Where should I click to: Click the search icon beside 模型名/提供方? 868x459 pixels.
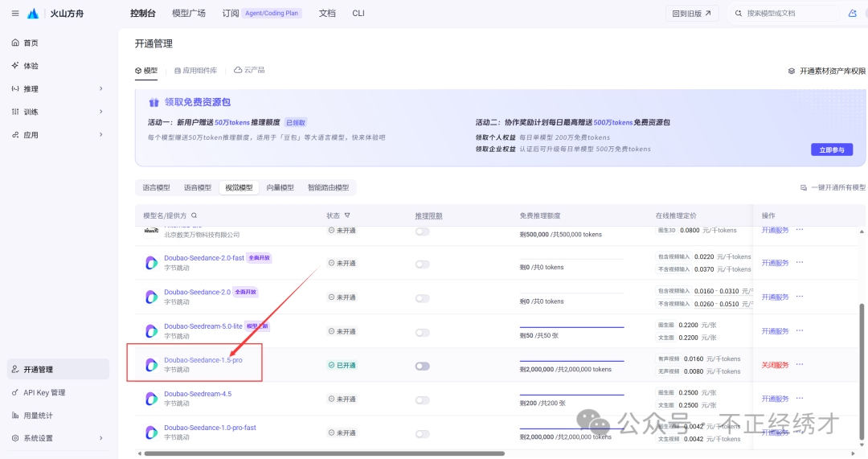pyautogui.click(x=194, y=215)
